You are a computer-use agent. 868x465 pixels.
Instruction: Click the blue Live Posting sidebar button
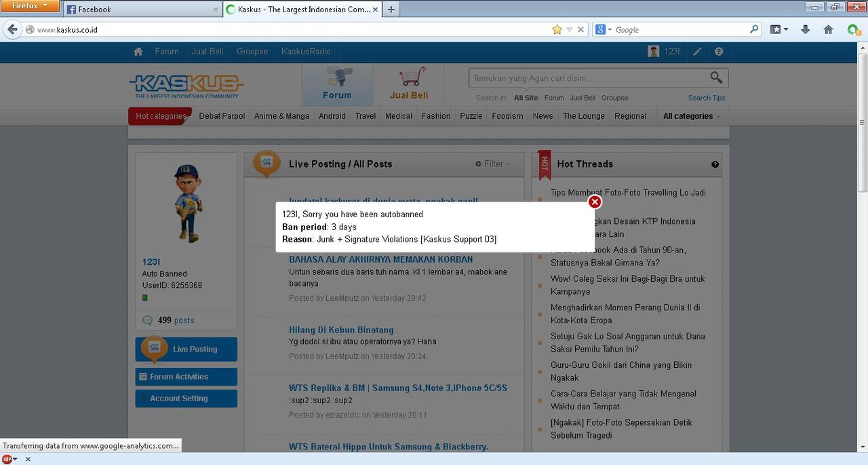coord(186,350)
